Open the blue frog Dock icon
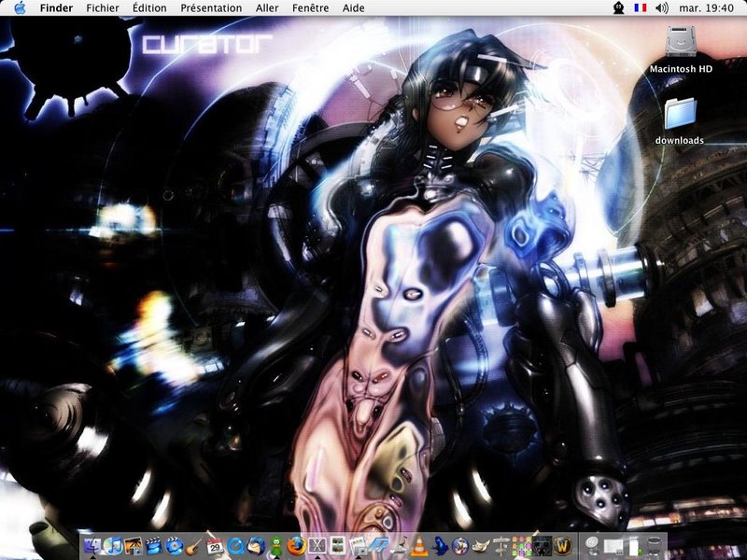747x560 pixels. (x=439, y=546)
